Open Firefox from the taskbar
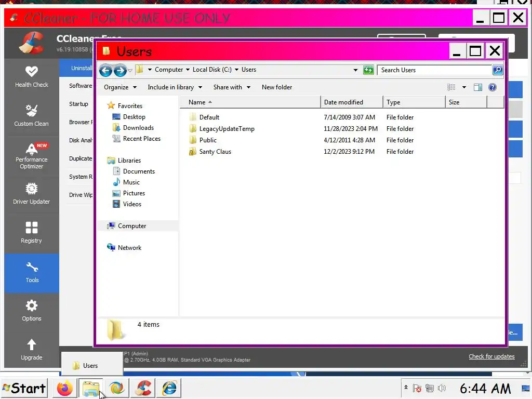 pyautogui.click(x=64, y=388)
